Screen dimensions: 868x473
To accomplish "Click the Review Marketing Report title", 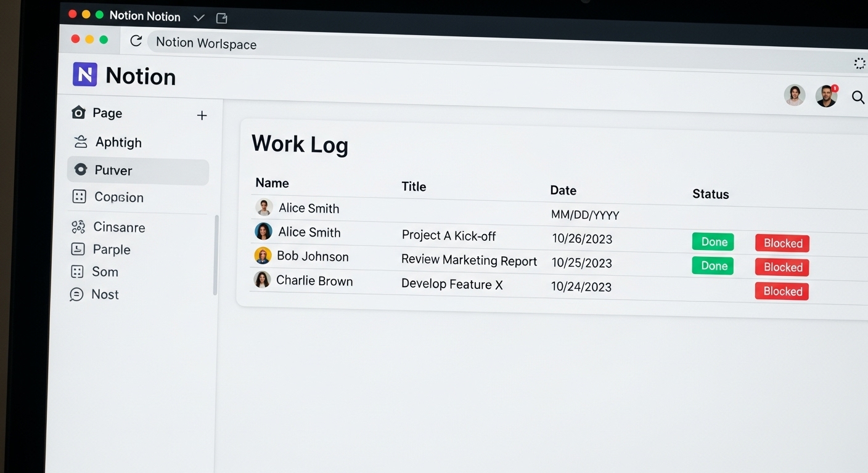I will (469, 261).
